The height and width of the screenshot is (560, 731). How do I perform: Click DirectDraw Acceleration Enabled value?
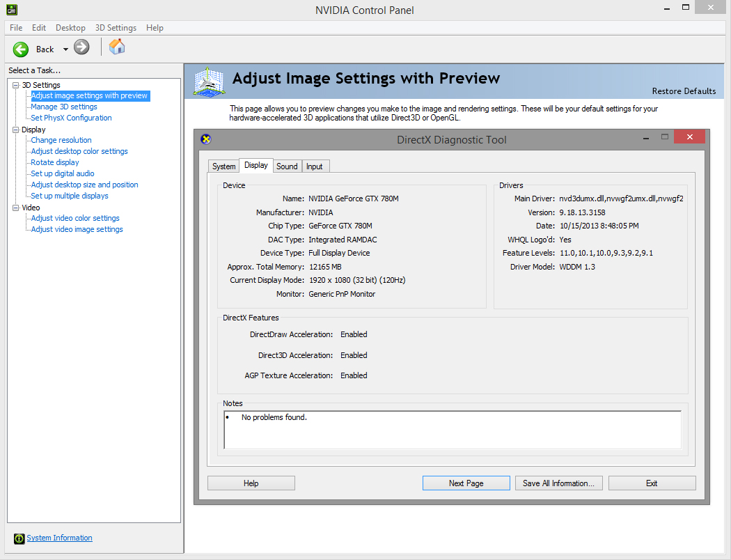(x=354, y=334)
